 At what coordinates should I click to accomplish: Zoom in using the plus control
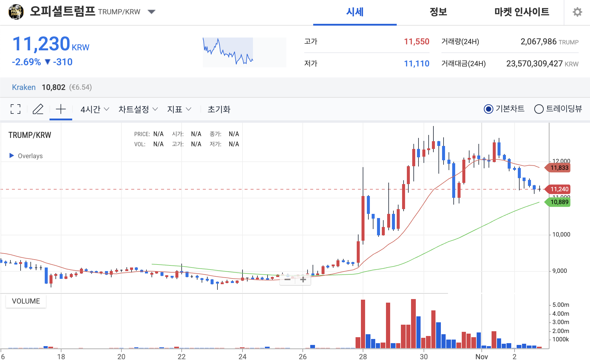303,279
